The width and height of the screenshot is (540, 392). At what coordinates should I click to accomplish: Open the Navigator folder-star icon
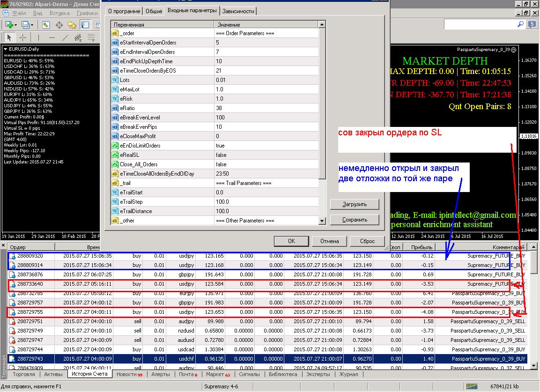pyautogui.click(x=72, y=25)
